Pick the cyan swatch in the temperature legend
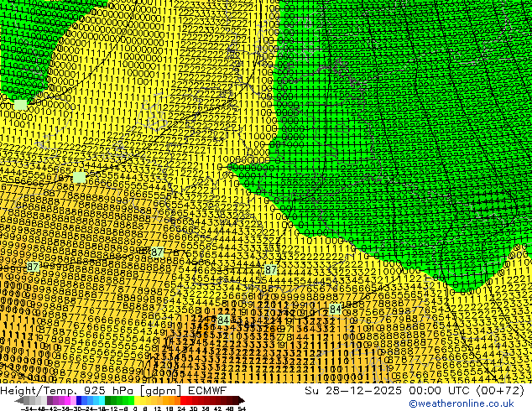532x411 pixels. [102, 400]
